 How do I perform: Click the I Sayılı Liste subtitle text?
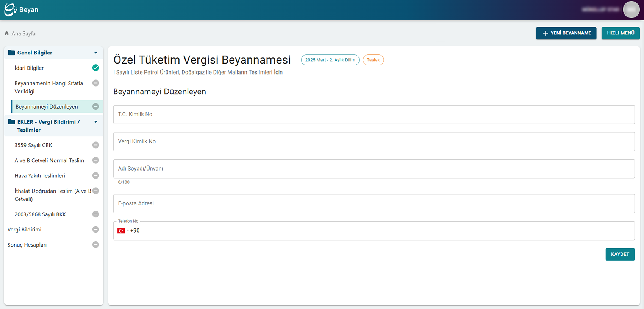(198, 72)
